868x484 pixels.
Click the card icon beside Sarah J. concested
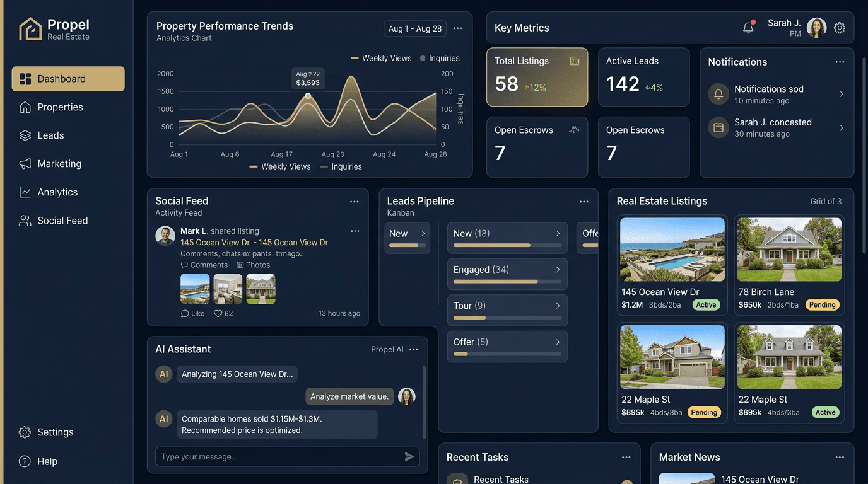point(718,128)
